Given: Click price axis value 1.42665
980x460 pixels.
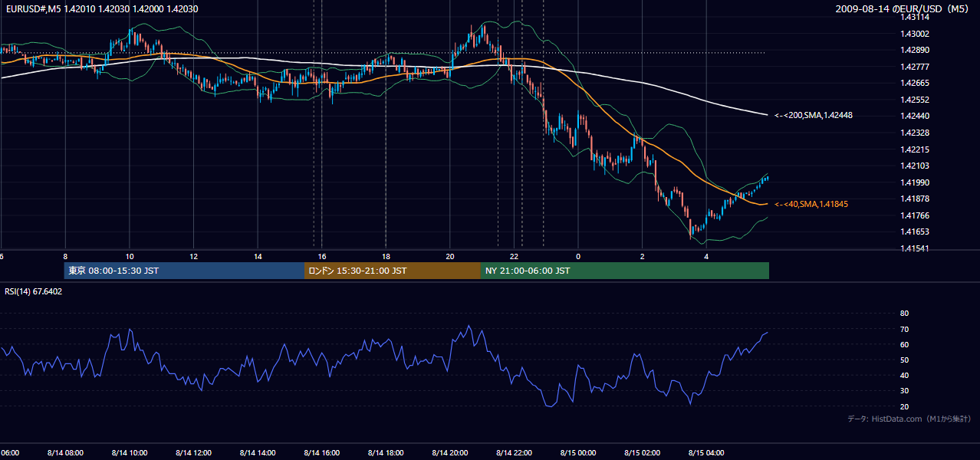Looking at the screenshot, I should [x=914, y=83].
